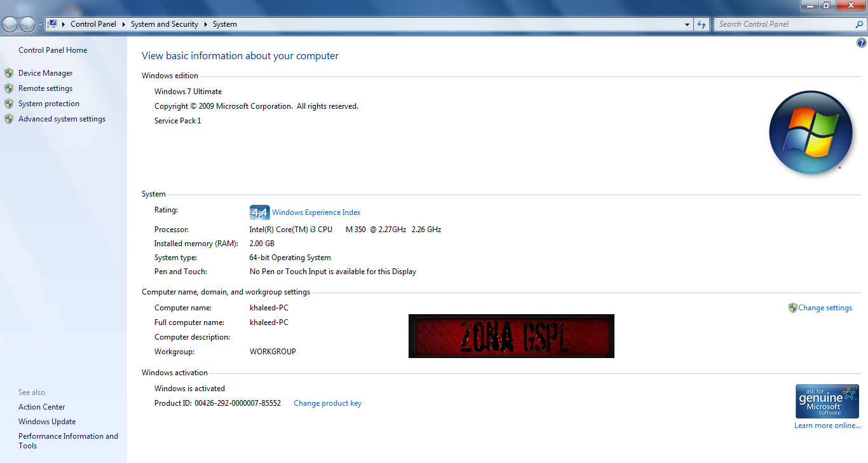
Task: Click shield icon beside System protection
Action: point(9,104)
